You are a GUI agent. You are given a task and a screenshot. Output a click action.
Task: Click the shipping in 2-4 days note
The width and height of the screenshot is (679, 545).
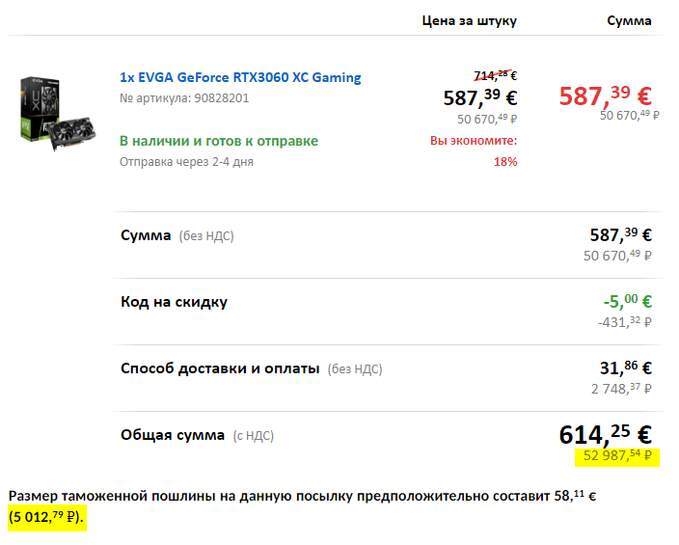186,161
